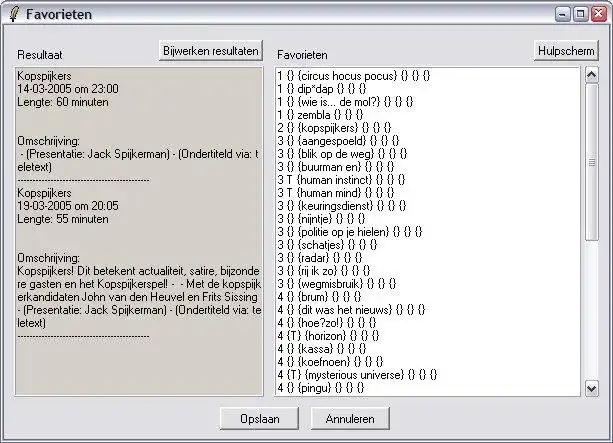Open the Hulpscherm help window

(566, 51)
